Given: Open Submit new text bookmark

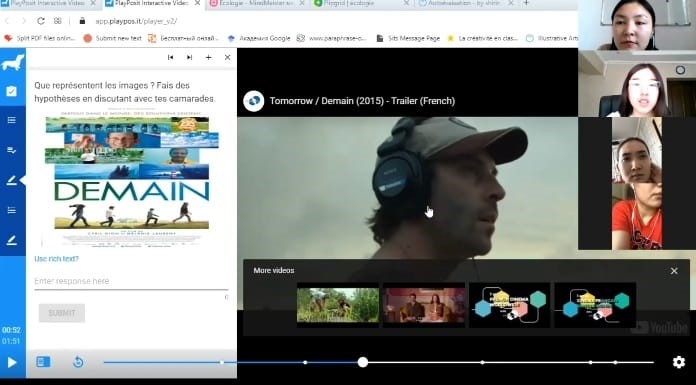Looking at the screenshot, I should pyautogui.click(x=113, y=38).
